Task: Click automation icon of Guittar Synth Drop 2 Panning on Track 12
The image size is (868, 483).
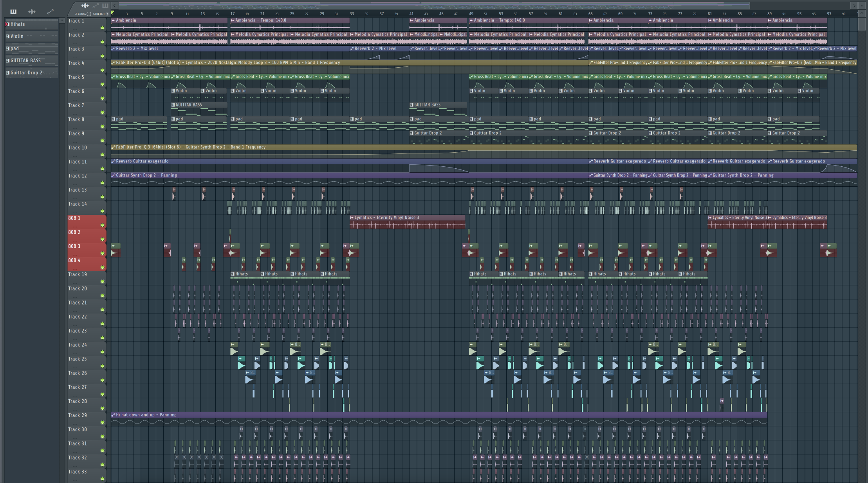Action: (x=113, y=175)
